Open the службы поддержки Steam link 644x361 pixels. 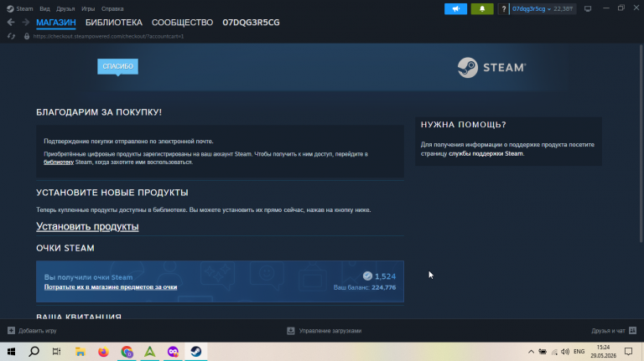point(486,153)
